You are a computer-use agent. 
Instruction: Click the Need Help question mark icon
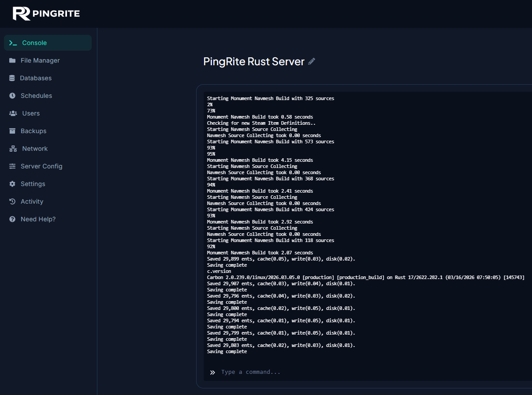pyautogui.click(x=12, y=219)
